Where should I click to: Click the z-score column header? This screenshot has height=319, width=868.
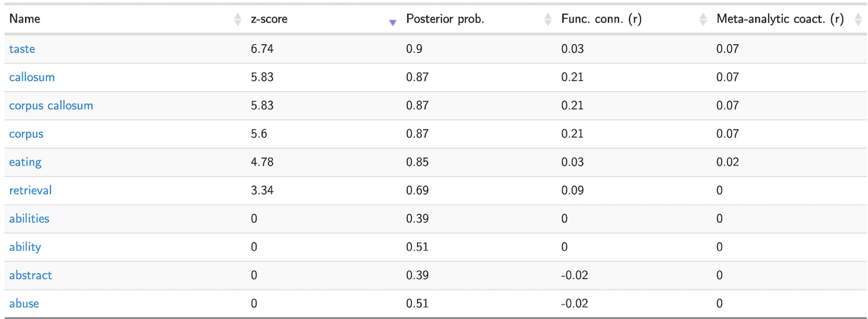(269, 19)
